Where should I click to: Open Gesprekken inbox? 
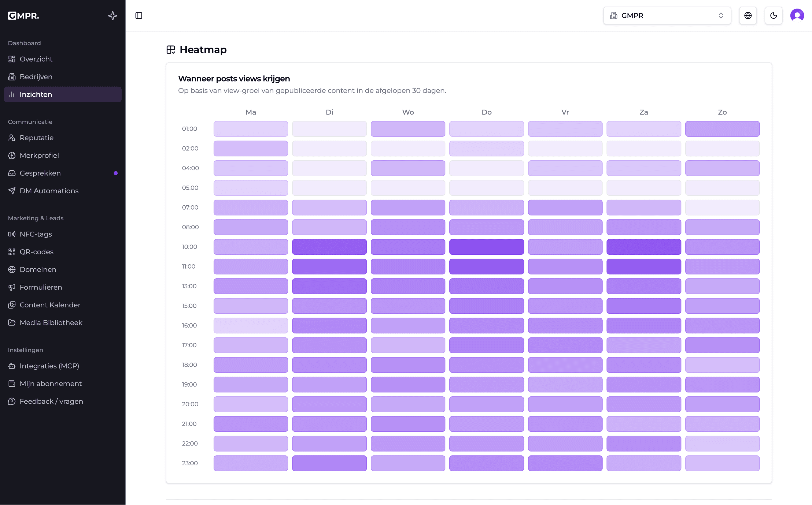pos(63,173)
